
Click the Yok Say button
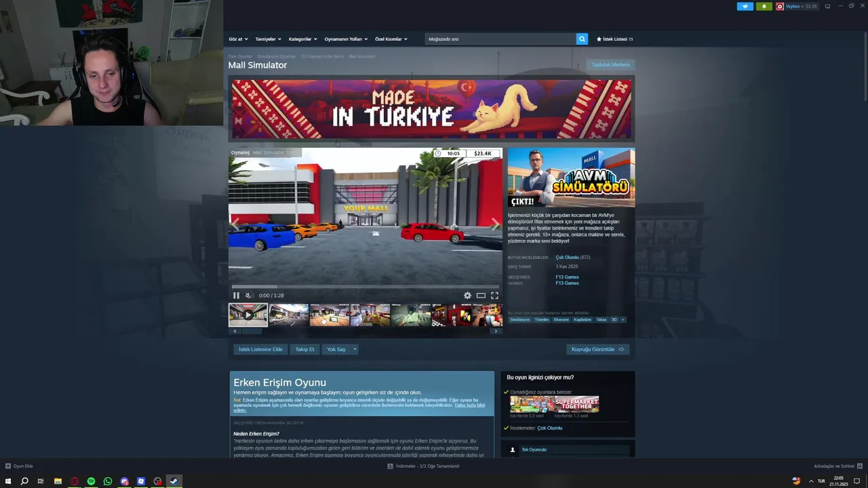click(x=336, y=350)
